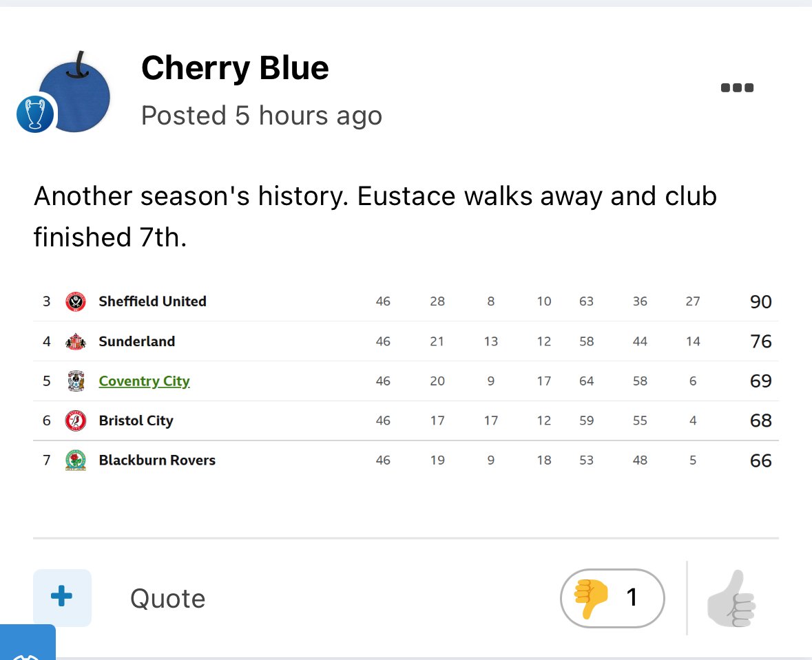This screenshot has width=812, height=660.
Task: View the thumbs-down reaction count
Action: click(x=612, y=597)
